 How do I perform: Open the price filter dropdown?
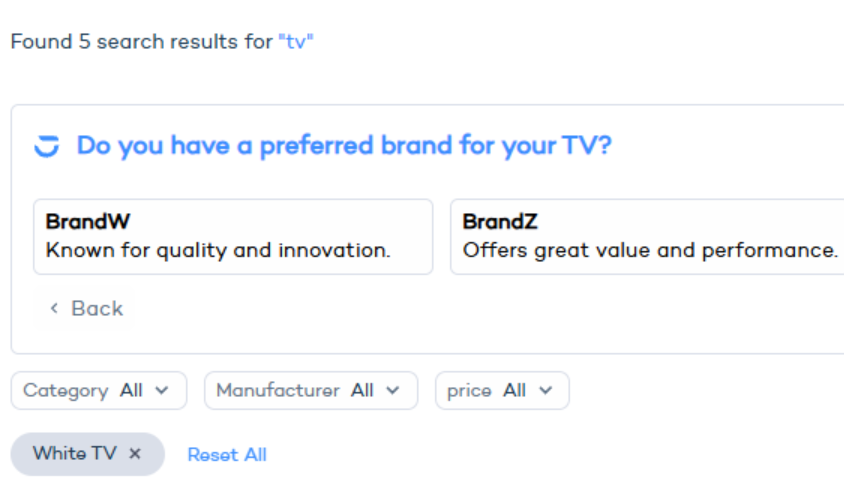click(501, 391)
